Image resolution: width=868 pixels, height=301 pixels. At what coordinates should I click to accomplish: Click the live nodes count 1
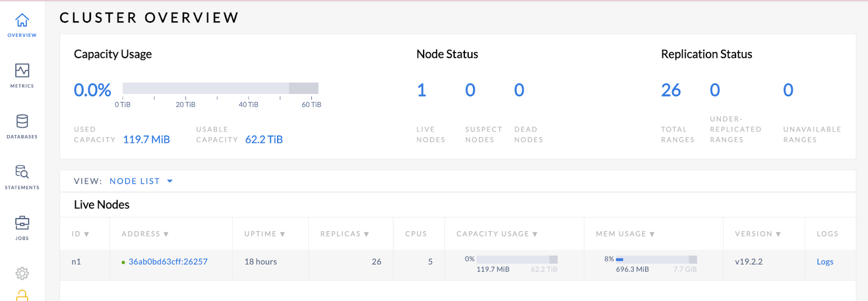click(422, 90)
